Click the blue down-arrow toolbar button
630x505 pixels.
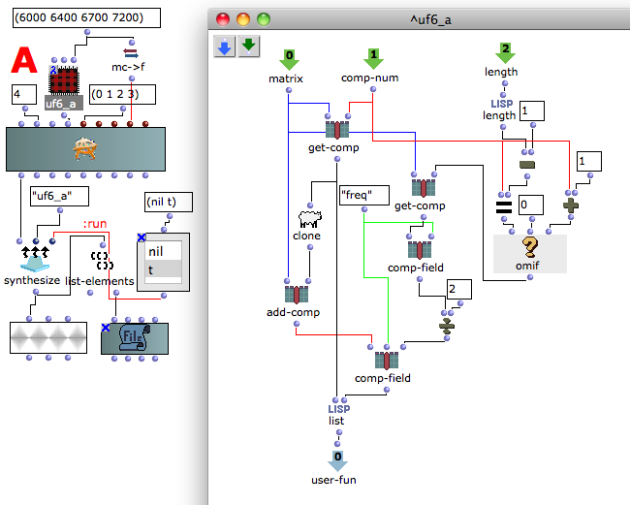pos(224,47)
